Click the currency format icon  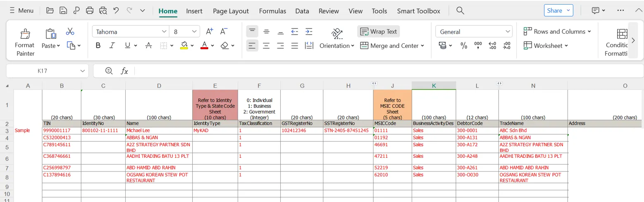click(x=443, y=45)
